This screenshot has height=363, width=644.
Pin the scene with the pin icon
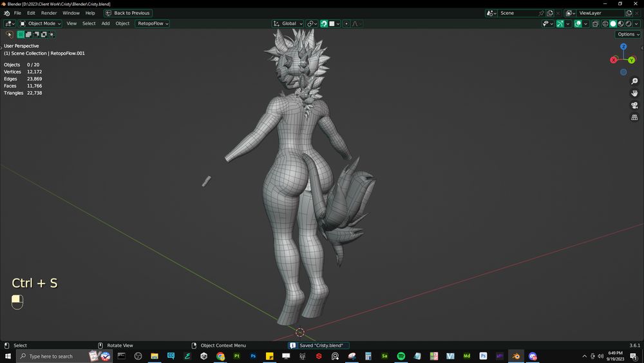pyautogui.click(x=542, y=13)
